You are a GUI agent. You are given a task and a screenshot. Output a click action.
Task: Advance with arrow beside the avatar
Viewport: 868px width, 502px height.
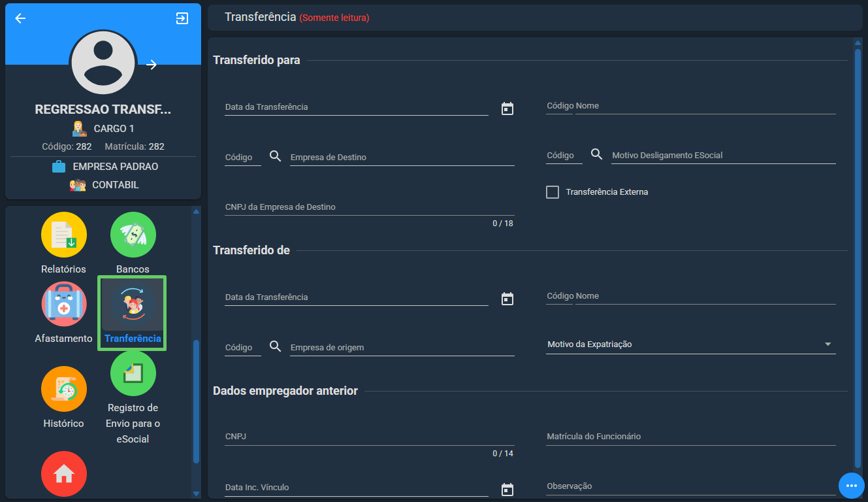pos(152,64)
